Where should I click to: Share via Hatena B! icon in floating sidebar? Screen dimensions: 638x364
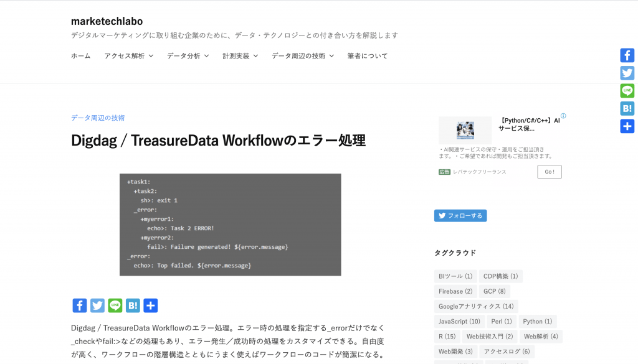point(627,108)
